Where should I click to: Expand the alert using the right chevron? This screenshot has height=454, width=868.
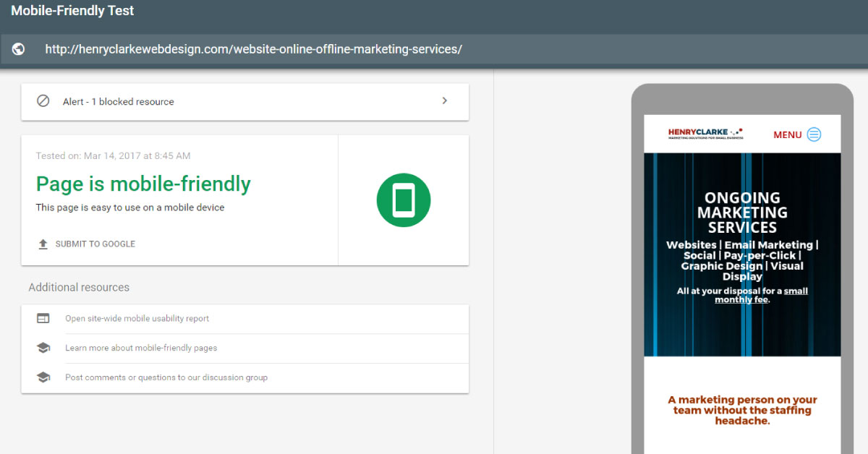click(445, 101)
